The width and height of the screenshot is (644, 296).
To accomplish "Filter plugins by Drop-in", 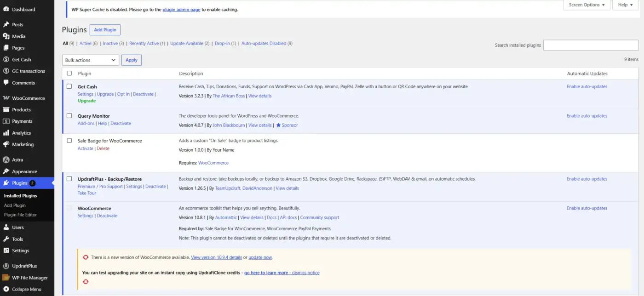I will point(222,43).
